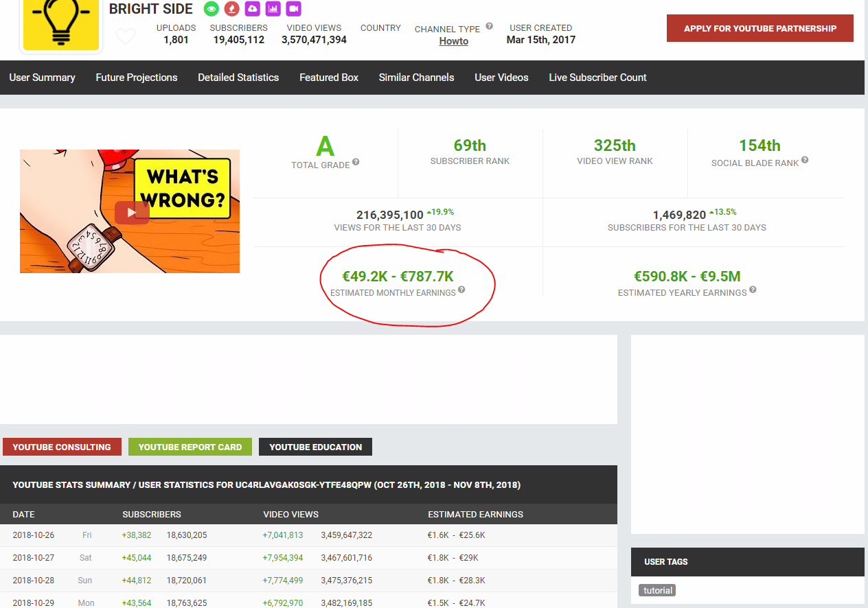Click help icon beside Estimated Yearly Earnings
Viewport: 868px width, 608px height.
pos(753,290)
